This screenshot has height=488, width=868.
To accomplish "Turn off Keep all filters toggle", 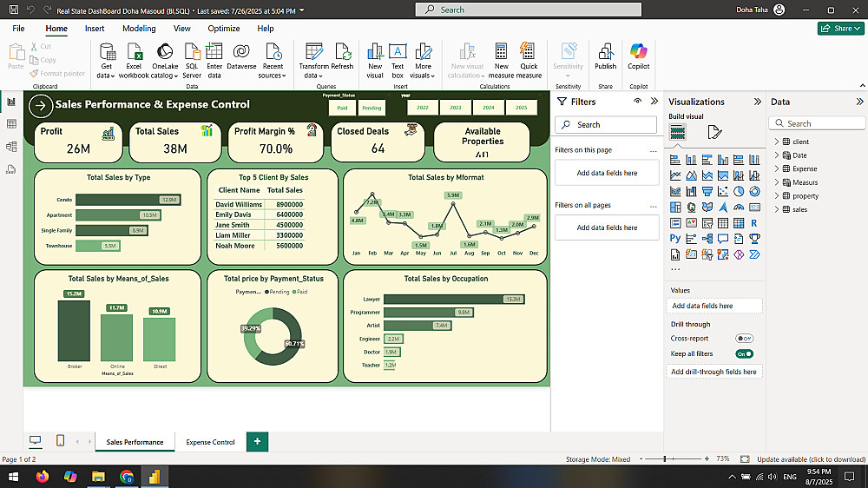I will 744,354.
